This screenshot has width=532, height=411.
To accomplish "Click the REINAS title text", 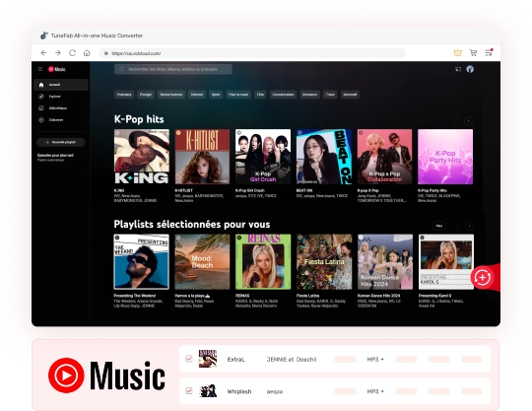I will (242, 296).
